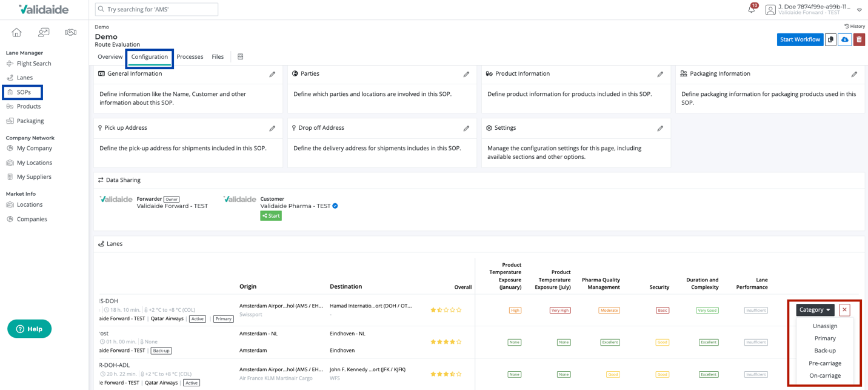Screen dimensions: 868x390
Task: Edit Parties section with pencil icon
Action: (x=466, y=75)
